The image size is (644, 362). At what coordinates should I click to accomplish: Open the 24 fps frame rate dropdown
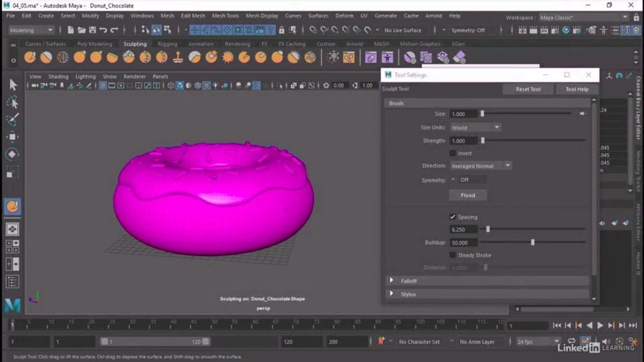539,342
